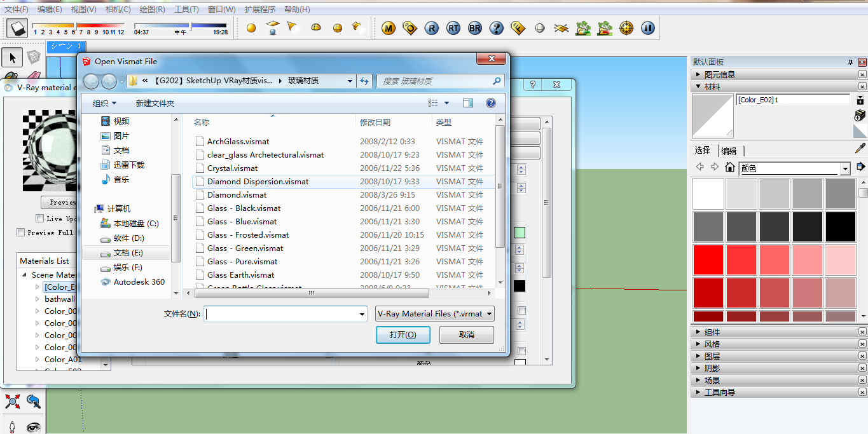Enable the Live Update checkbox
This screenshot has height=434, width=868.
[40, 219]
